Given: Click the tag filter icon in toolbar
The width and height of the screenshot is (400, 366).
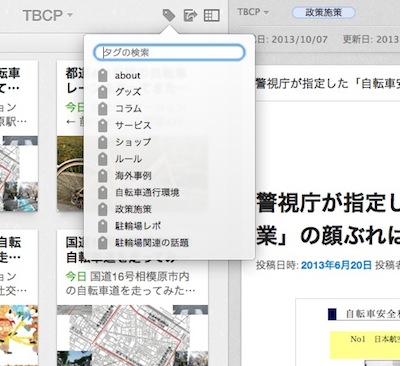Looking at the screenshot, I should click(x=169, y=15).
